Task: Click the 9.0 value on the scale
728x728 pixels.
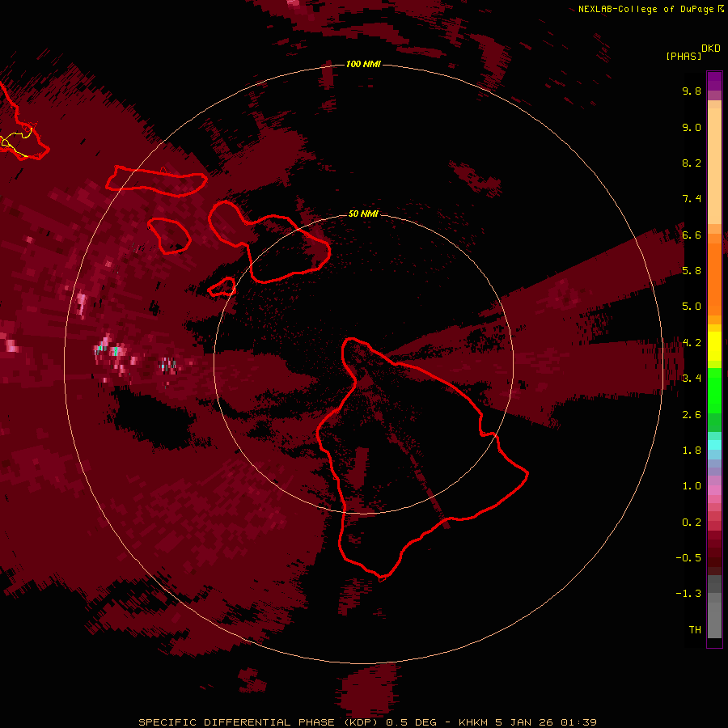Action: click(692, 128)
